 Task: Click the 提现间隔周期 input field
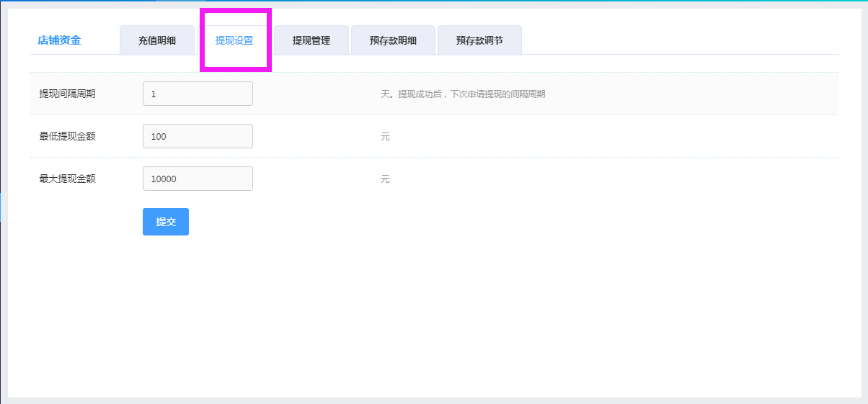click(x=198, y=94)
